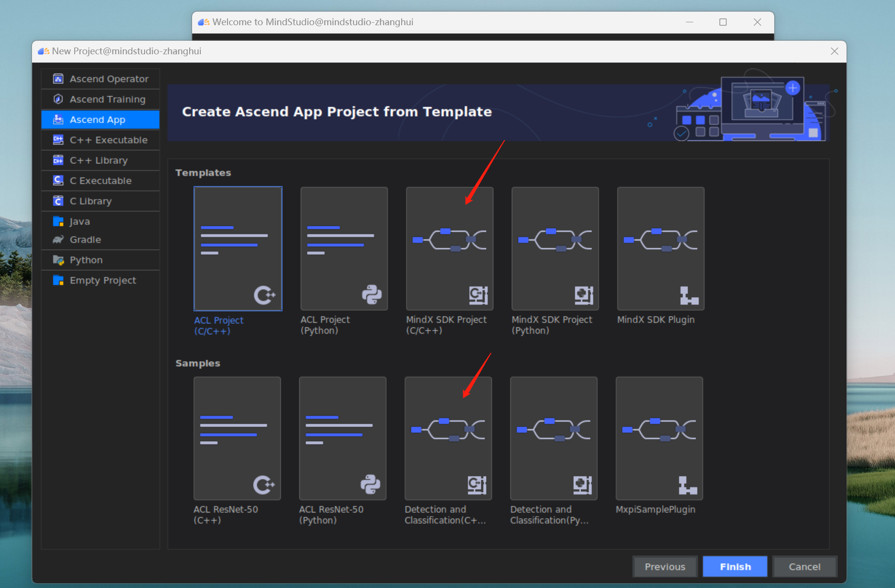
Task: Click the "Samples" section heading
Action: [198, 363]
